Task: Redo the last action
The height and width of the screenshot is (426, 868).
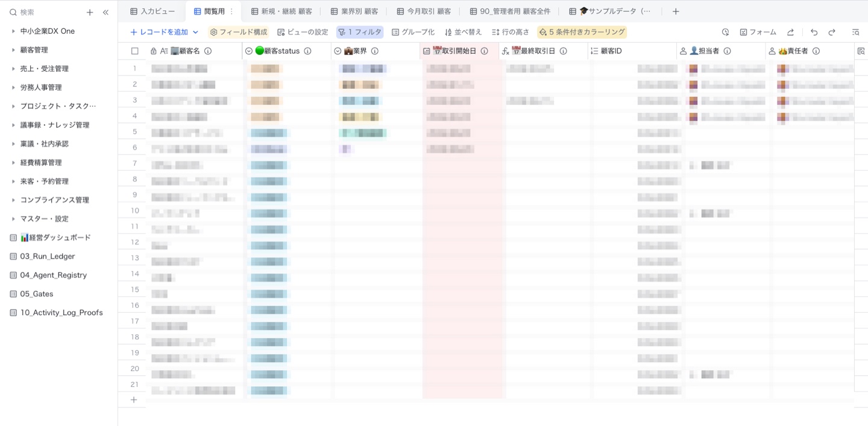Action: pyautogui.click(x=832, y=32)
